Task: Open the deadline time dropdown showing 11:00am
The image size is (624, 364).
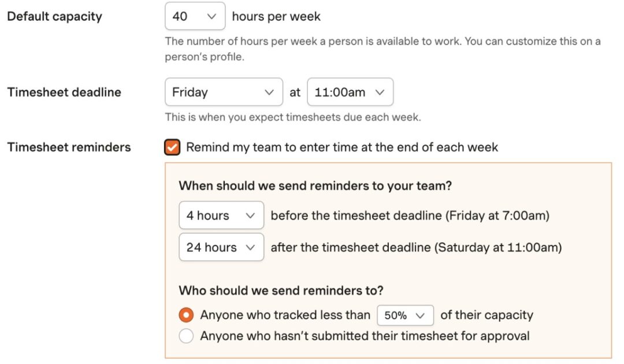Action: pos(350,92)
